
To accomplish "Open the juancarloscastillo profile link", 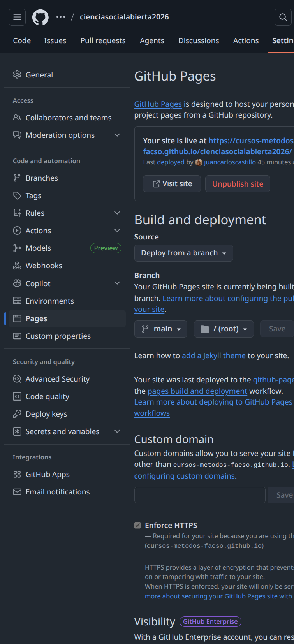I will coord(230,162).
